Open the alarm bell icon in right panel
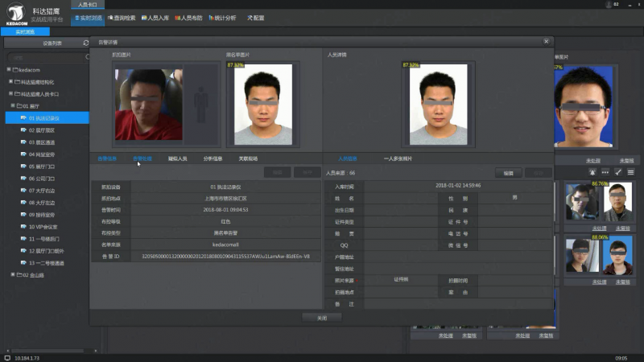 (592, 172)
